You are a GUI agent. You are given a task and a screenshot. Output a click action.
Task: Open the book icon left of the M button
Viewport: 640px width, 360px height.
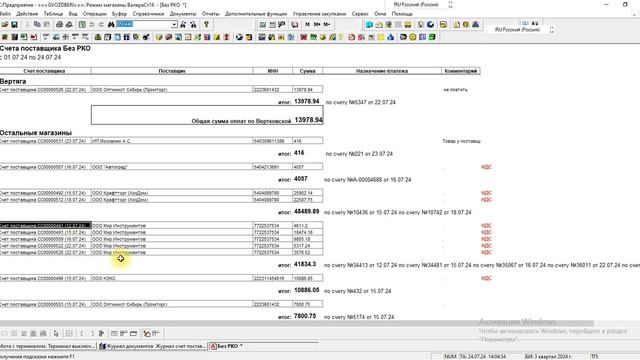click(x=295, y=24)
